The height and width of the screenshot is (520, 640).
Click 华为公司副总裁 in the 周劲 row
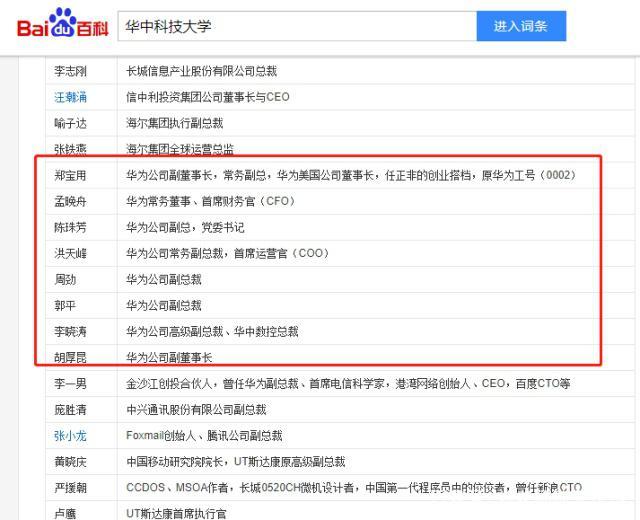point(164,280)
